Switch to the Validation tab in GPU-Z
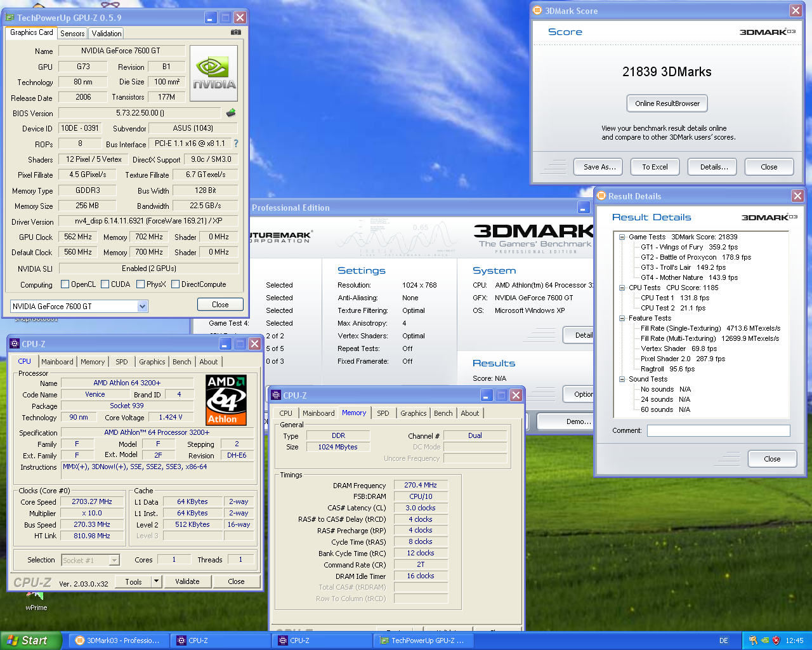 pos(106,34)
